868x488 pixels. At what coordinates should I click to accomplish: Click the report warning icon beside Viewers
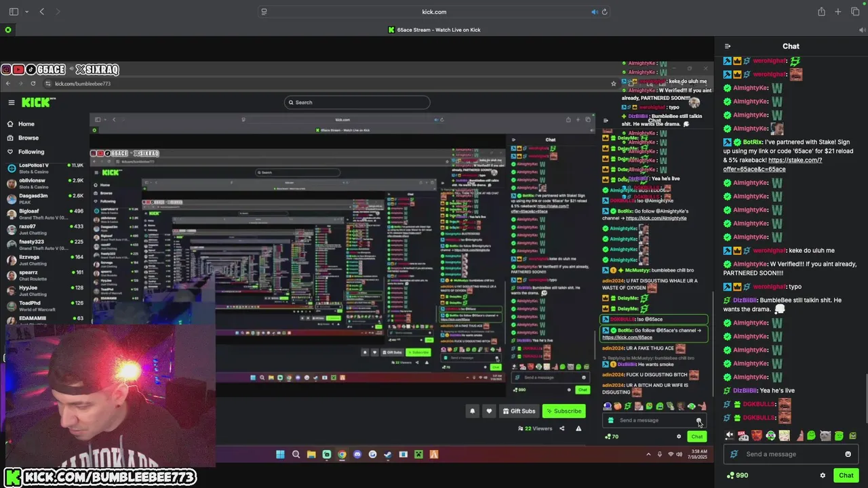pyautogui.click(x=578, y=428)
